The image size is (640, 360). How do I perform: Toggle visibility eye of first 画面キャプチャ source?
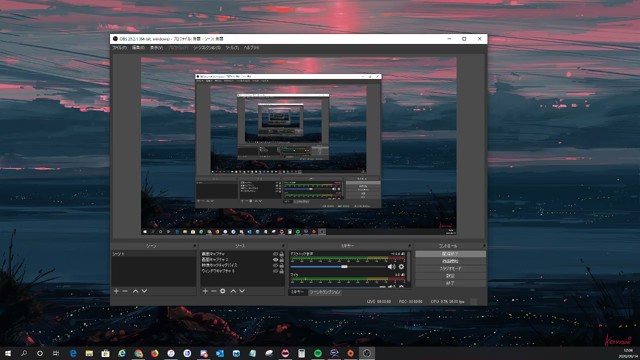276,254
